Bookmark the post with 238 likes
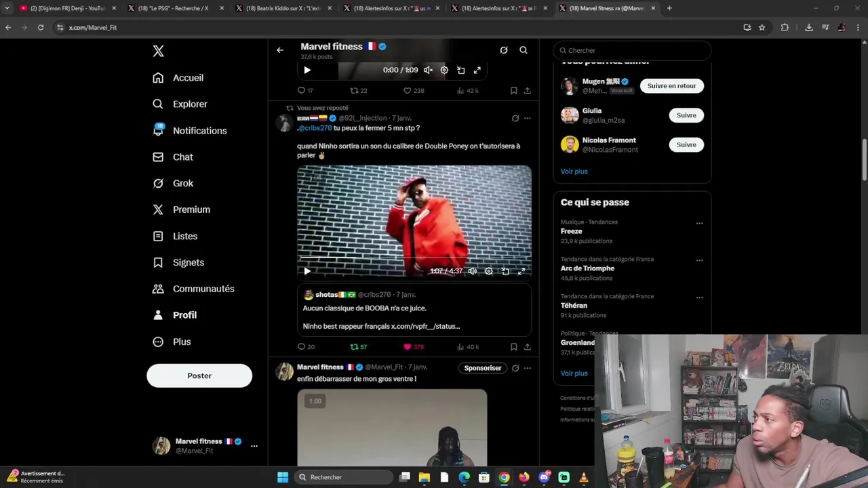Screen dimensions: 868x488 [513, 91]
